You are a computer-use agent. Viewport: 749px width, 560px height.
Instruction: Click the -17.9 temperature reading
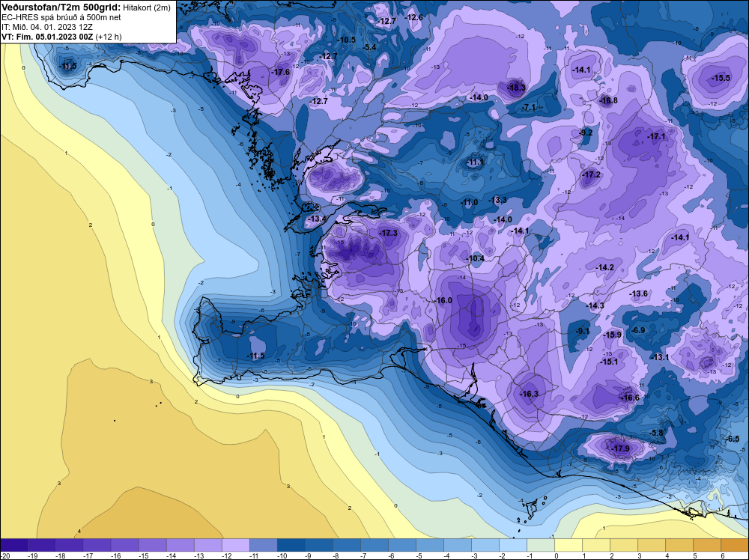[620, 448]
